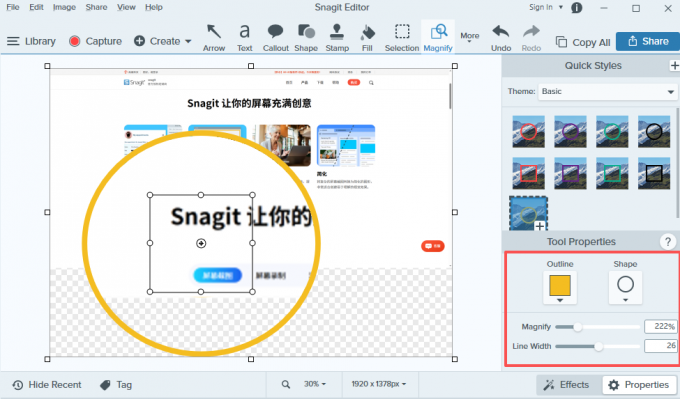
Task: Open the Sign In dropdown
Action: 546,7
